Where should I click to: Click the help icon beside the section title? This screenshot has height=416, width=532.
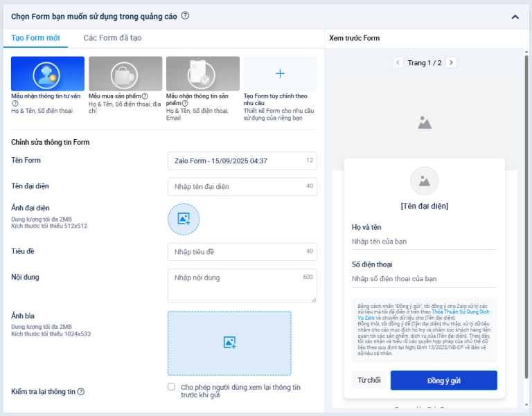(x=185, y=15)
